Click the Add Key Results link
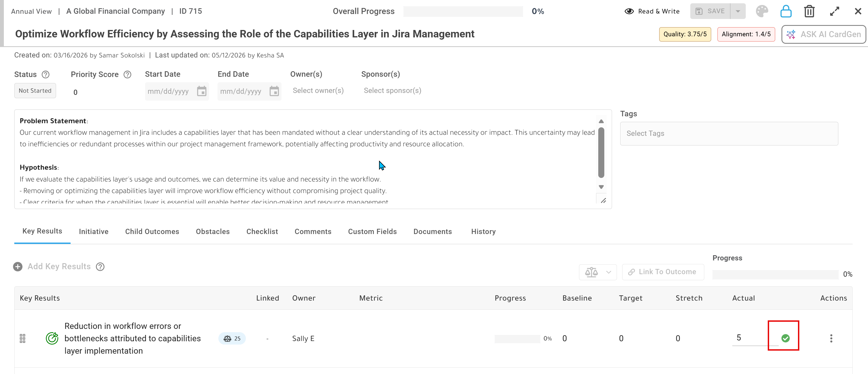Viewport: 868px width, 374px height. [x=59, y=267]
